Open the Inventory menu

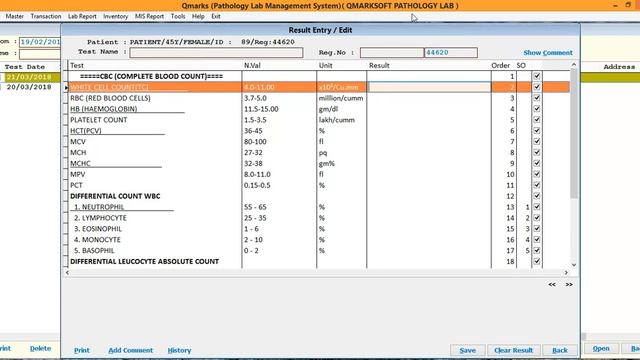116,16
